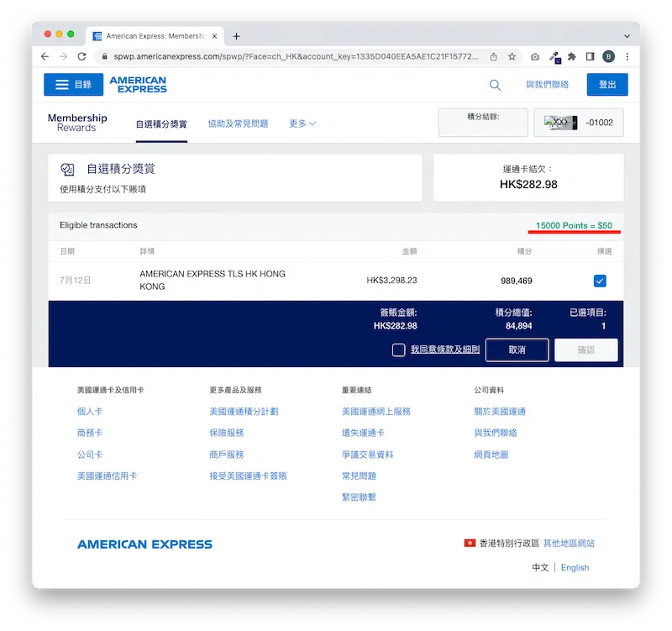Open the extensions puzzle icon
Image resolution: width=672 pixels, height=631 pixels.
click(572, 56)
